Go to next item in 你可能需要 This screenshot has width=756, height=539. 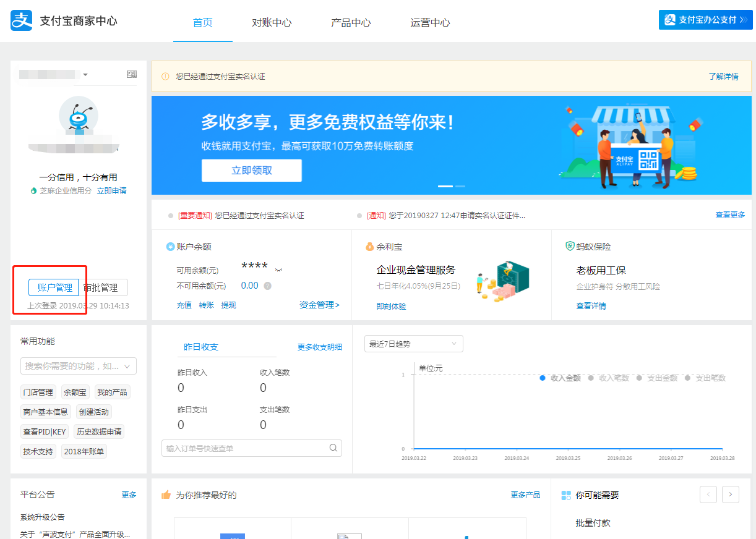click(x=731, y=494)
